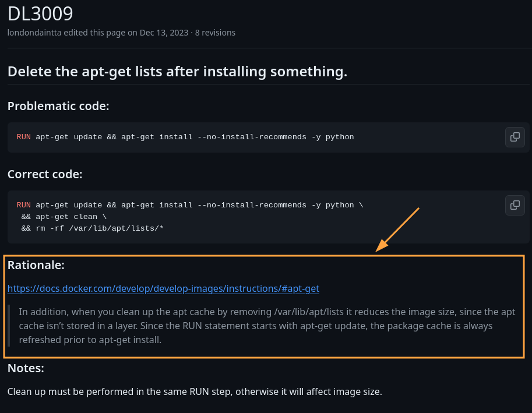Click the DL3009 page title
The width and height of the screenshot is (532, 413).
click(x=41, y=13)
